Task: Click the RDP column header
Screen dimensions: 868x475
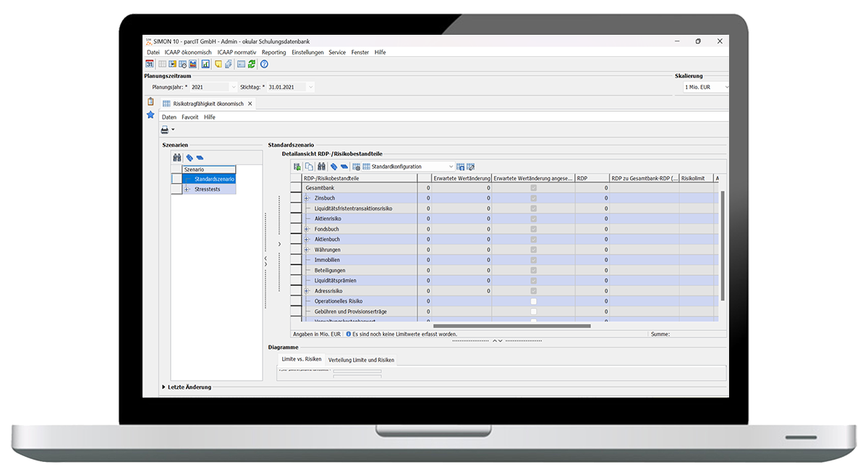Action: click(591, 177)
